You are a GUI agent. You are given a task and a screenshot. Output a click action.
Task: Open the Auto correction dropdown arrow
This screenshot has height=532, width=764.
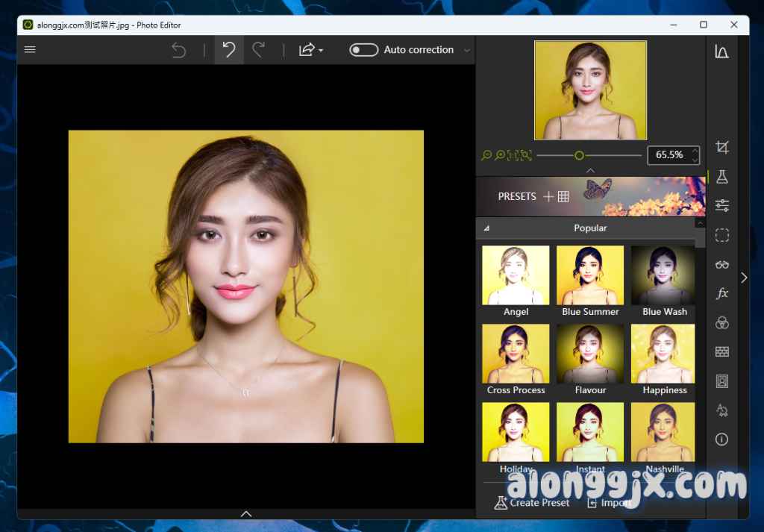[x=467, y=51]
